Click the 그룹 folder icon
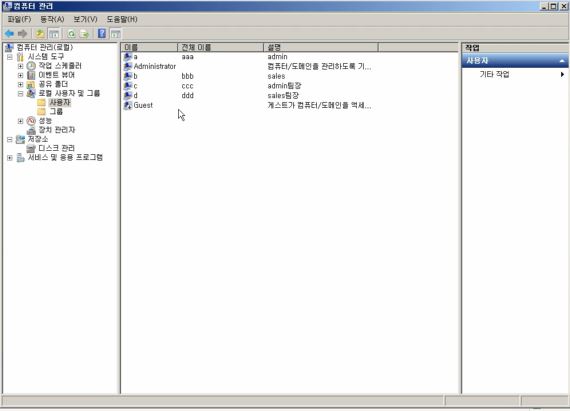Image resolution: width=570 pixels, height=411 pixels. pos(42,112)
